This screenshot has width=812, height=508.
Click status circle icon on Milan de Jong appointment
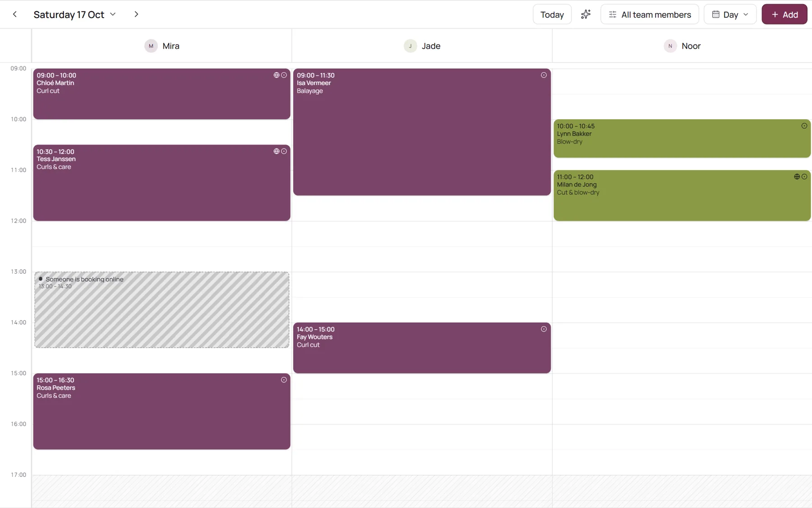(804, 177)
